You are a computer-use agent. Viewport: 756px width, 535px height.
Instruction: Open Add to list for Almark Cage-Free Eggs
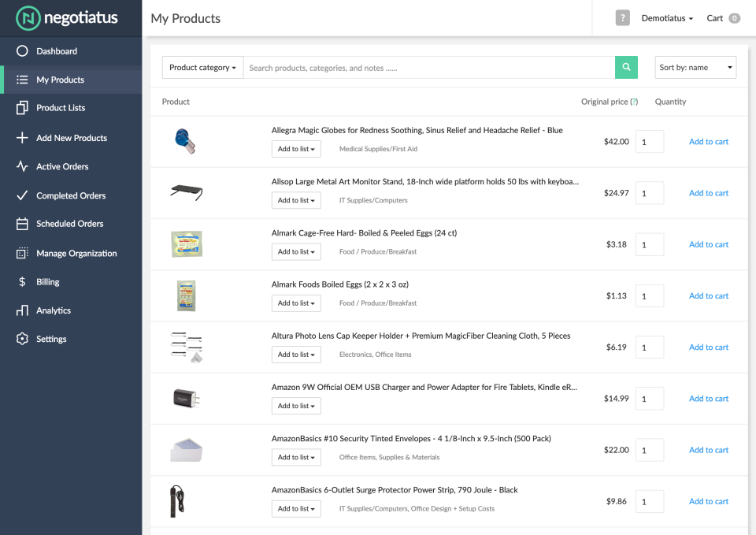point(296,251)
